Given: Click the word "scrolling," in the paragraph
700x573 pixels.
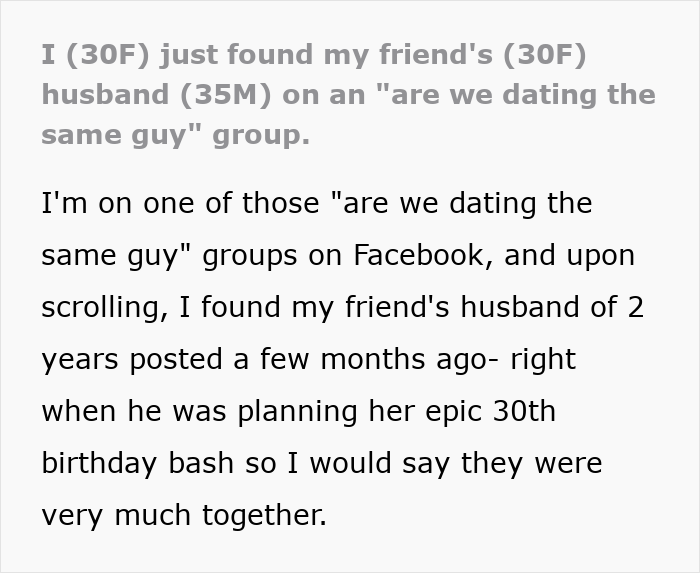Looking at the screenshot, I should click(102, 307).
